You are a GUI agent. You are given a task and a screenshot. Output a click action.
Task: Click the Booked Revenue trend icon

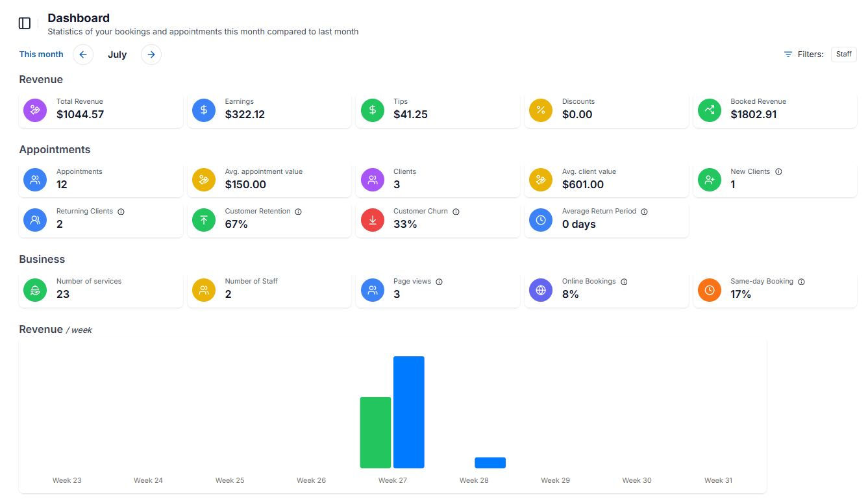click(x=709, y=110)
